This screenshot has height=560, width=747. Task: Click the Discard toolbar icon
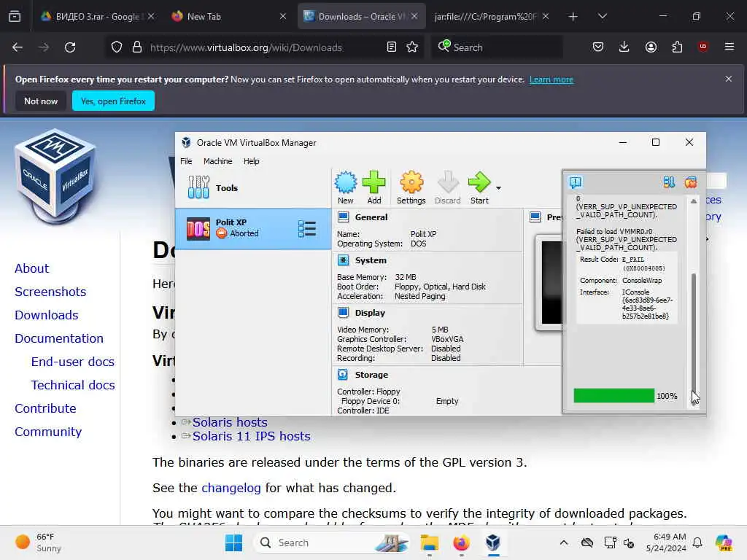point(447,187)
